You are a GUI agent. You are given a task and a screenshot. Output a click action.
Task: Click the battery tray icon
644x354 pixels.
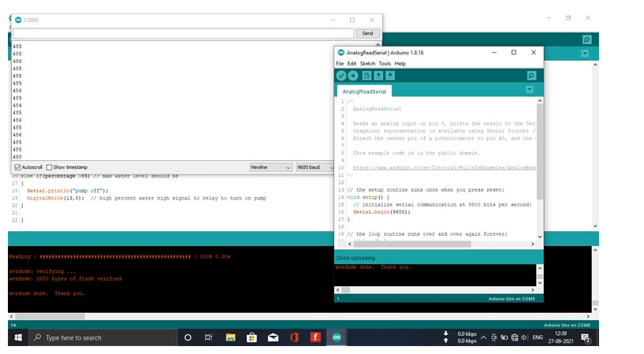pyautogui.click(x=504, y=337)
